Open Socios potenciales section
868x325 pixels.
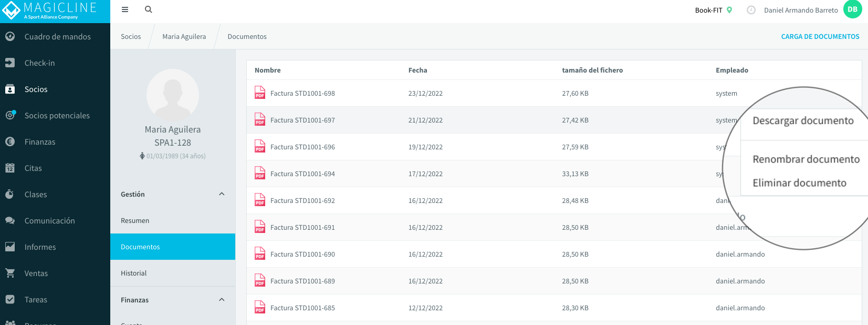click(x=57, y=115)
